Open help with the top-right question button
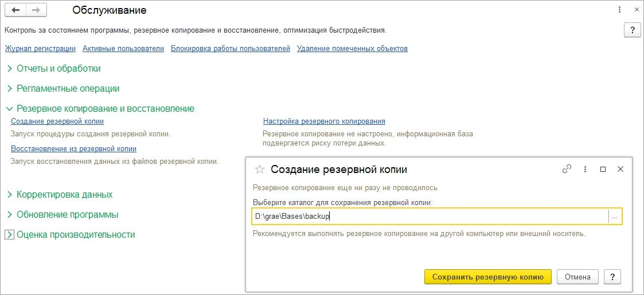This screenshot has height=295, width=644. 632,30
